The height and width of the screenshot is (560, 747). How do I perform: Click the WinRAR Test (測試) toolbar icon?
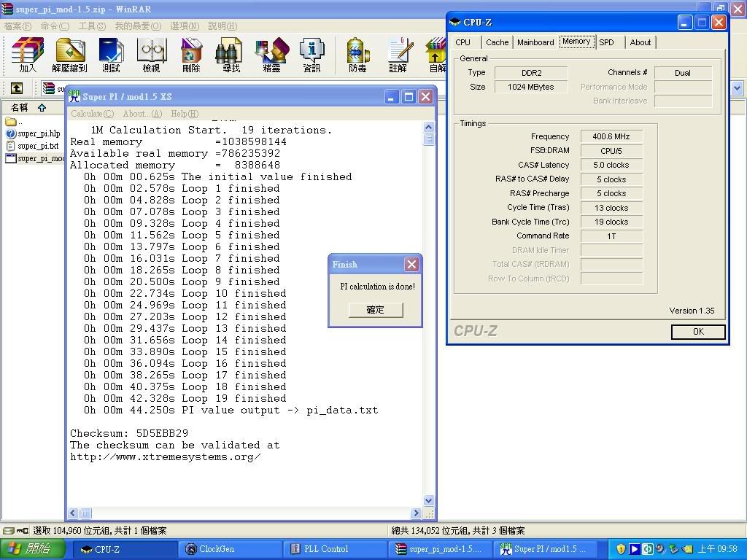coord(111,55)
